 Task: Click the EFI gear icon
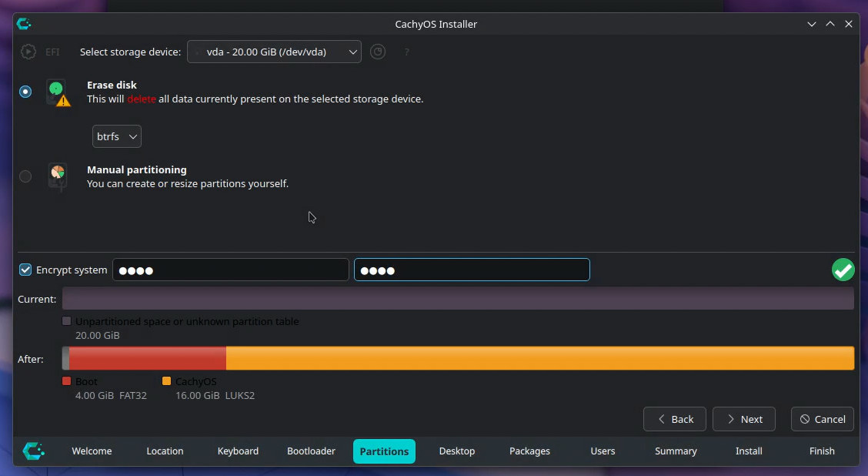tap(28, 52)
